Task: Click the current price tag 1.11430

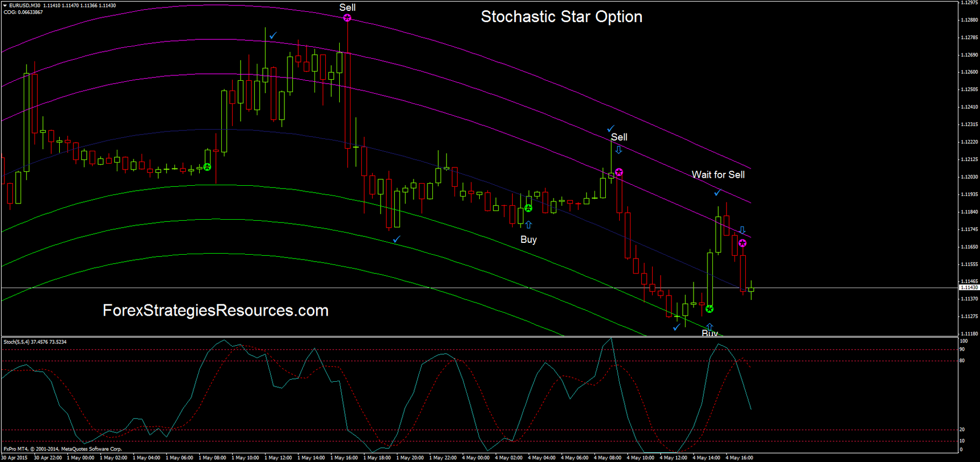Action: (969, 288)
